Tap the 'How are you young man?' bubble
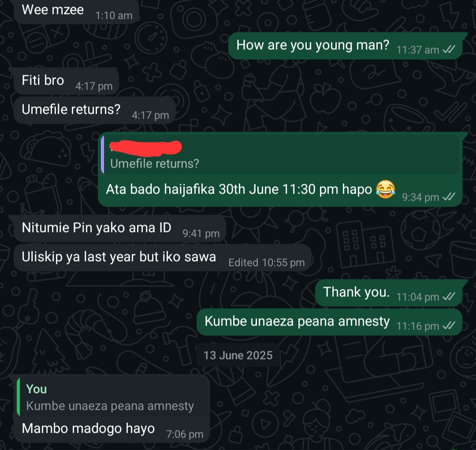Viewport: 476px width, 450px height. pyautogui.click(x=312, y=45)
